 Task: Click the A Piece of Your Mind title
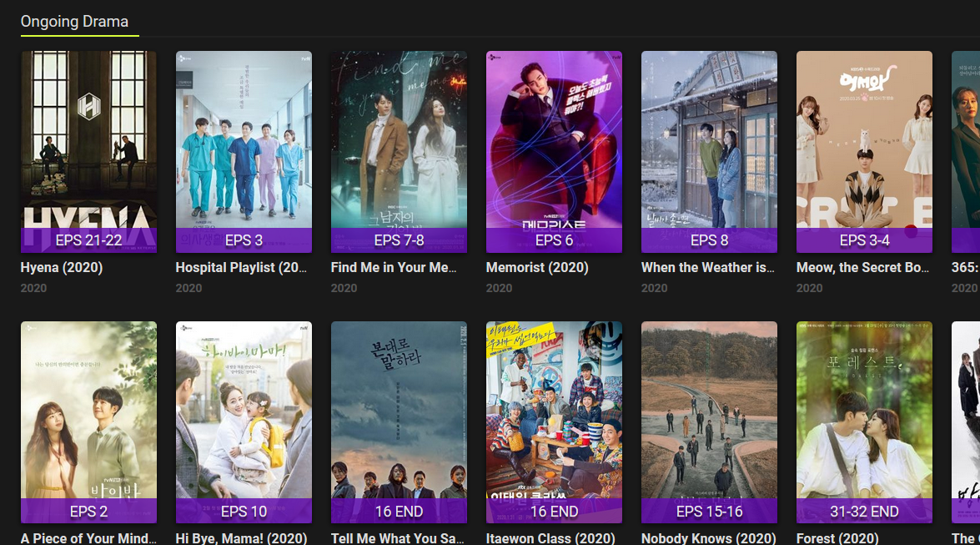coord(88,538)
